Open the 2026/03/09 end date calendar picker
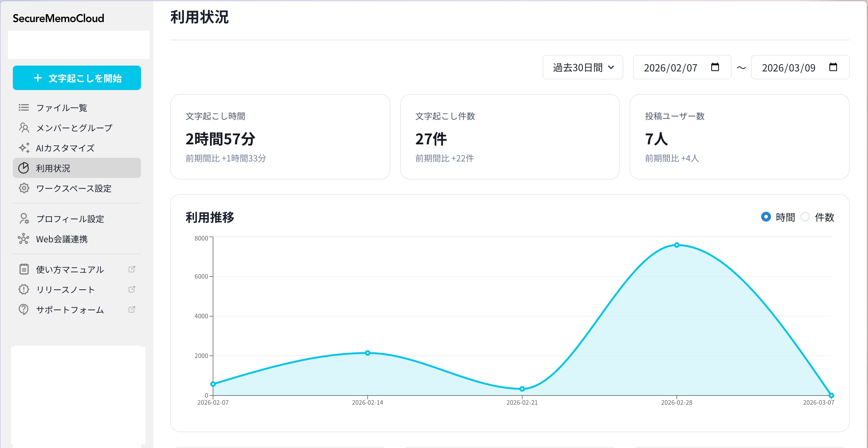 pos(833,67)
